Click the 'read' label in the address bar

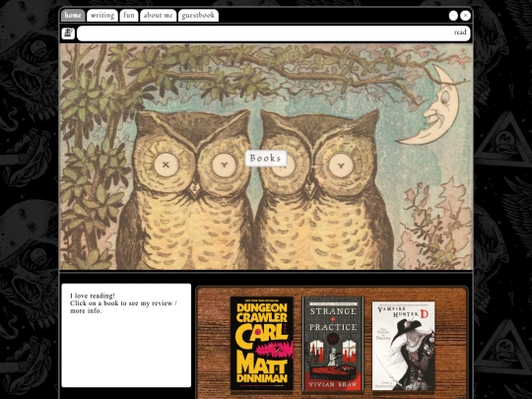[460, 33]
